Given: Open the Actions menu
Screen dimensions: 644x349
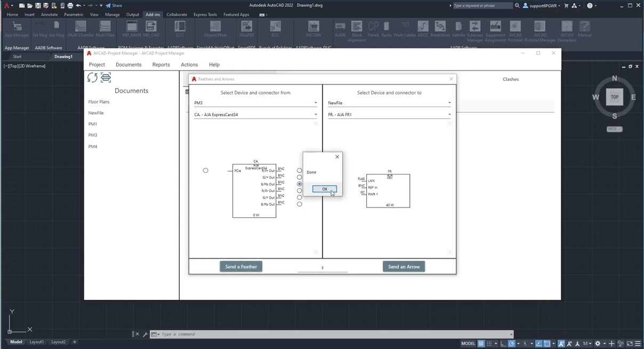Looking at the screenshot, I should (189, 65).
